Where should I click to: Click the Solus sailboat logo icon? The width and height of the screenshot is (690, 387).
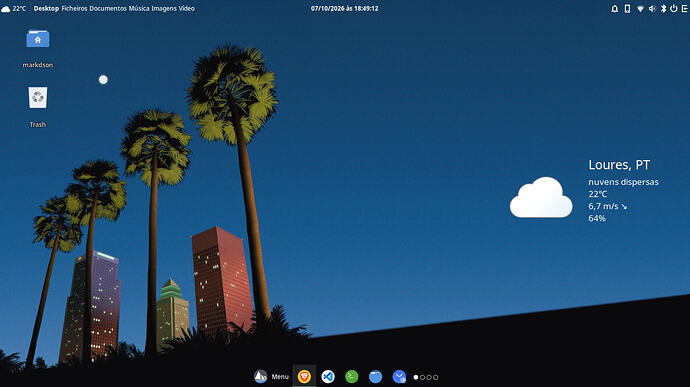[x=261, y=376]
